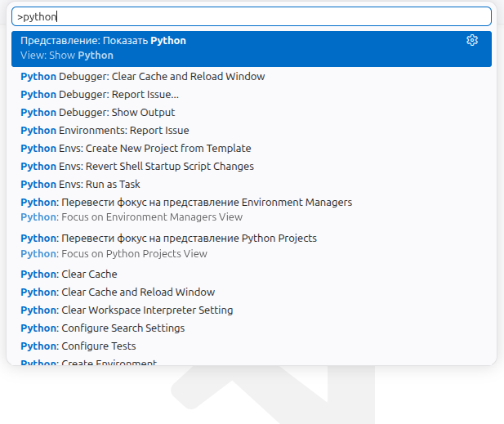504x424 pixels.
Task: Run Python Debugger: Show Output
Action: [252, 113]
